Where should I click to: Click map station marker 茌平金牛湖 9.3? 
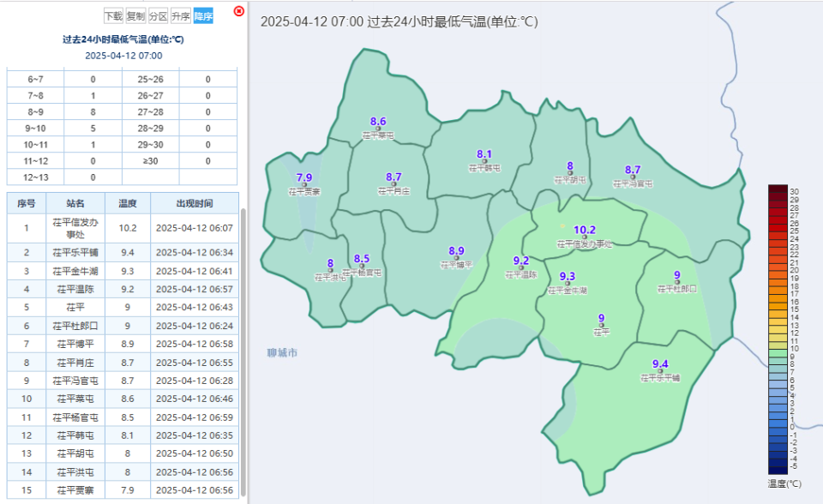pyautogui.click(x=568, y=284)
